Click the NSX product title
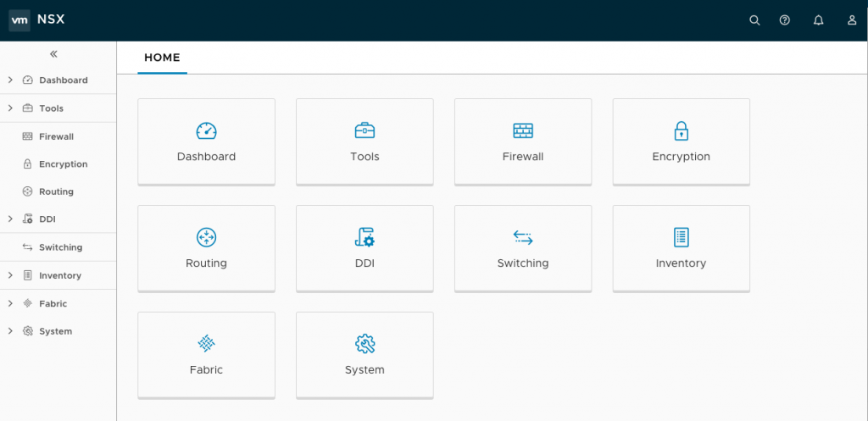Viewport: 868px width, 421px height. [51, 19]
